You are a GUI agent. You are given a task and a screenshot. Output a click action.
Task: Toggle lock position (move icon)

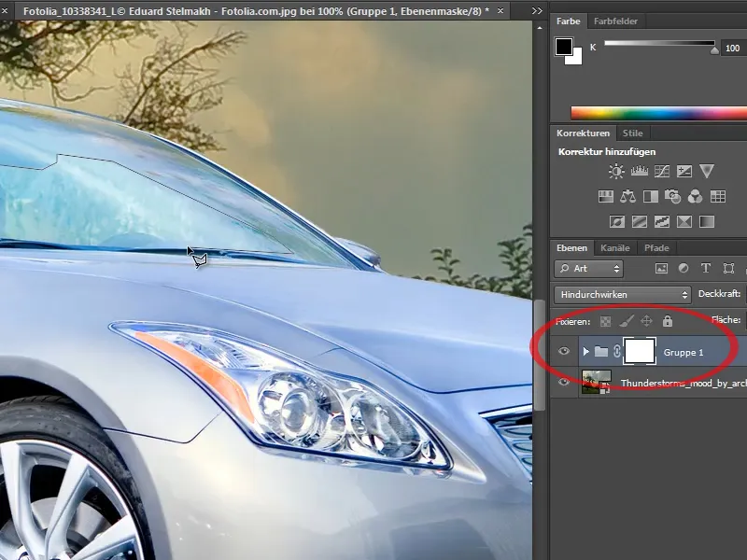click(646, 321)
